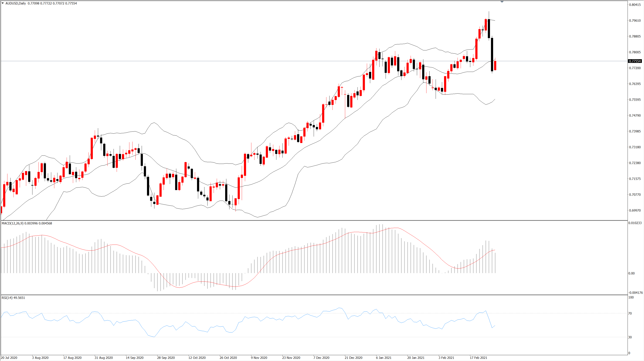Click the MACD 0.00 scale label
The width and height of the screenshot is (644, 361).
pyautogui.click(x=631, y=273)
